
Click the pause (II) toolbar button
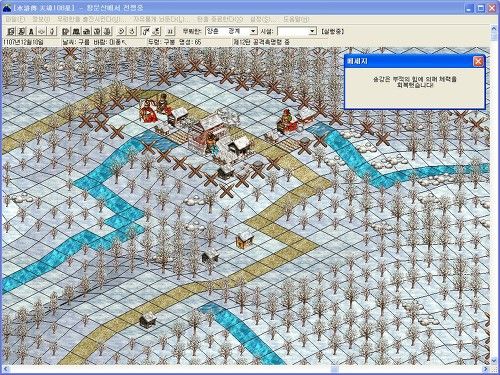(170, 31)
